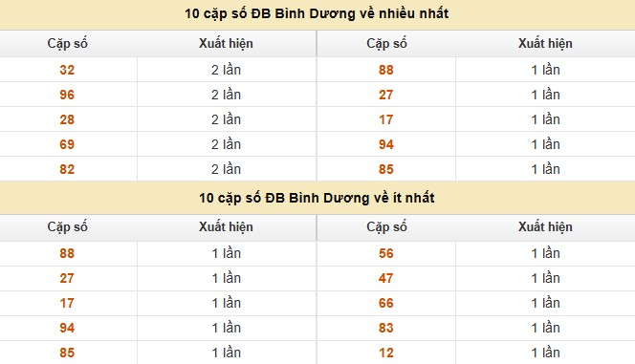Click rightmost 'Xuất hiện' header in bottom table
This screenshot has width=635, height=364.
click(x=545, y=226)
